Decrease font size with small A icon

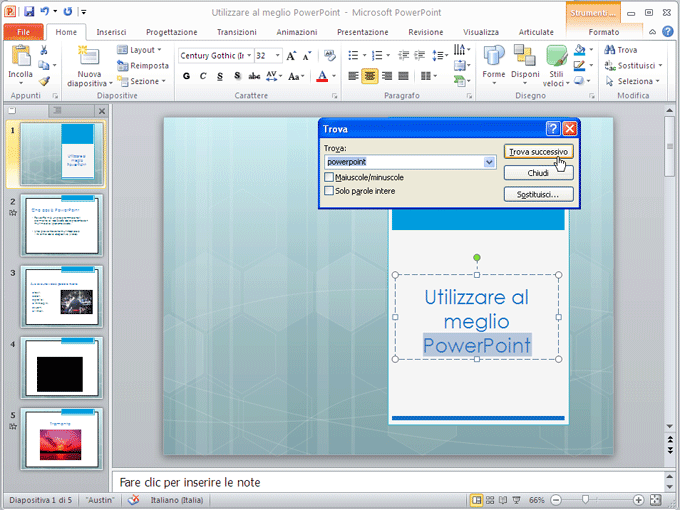(x=307, y=56)
